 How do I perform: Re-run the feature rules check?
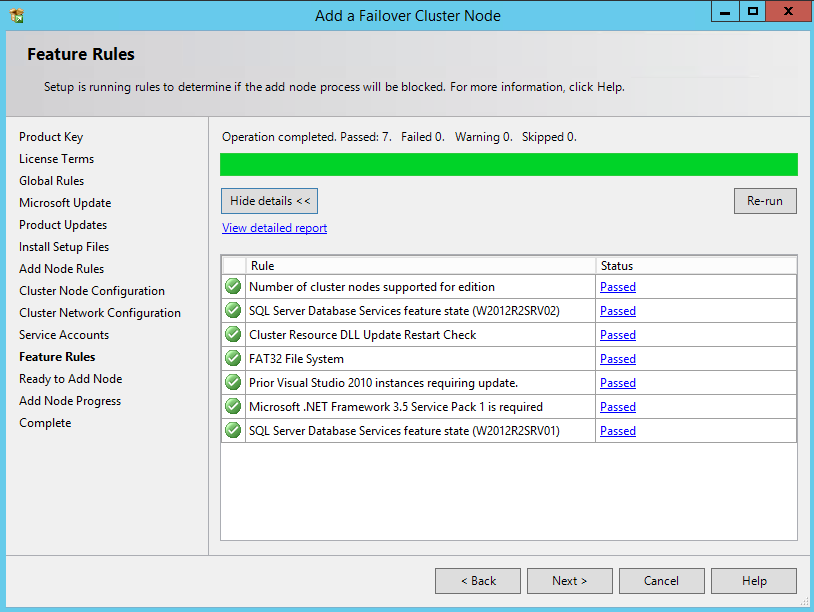(765, 201)
